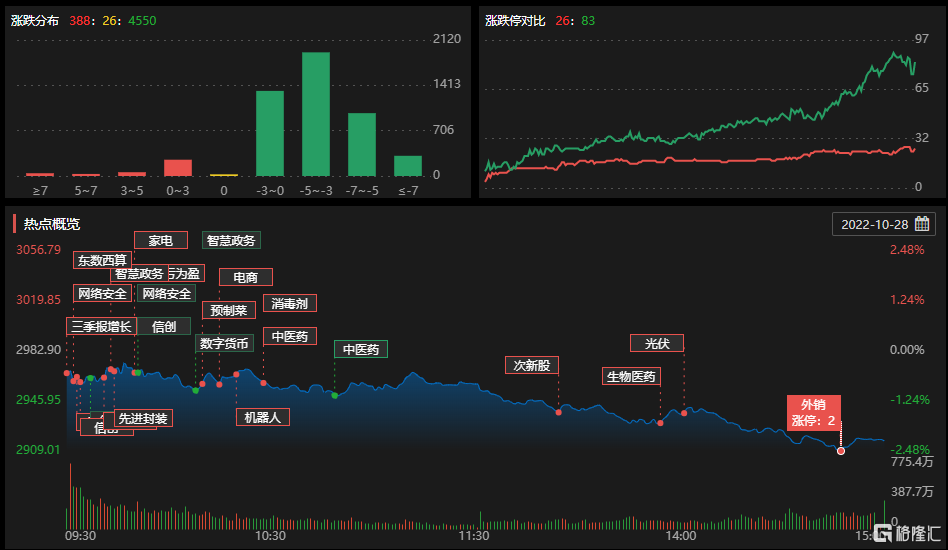
Task: Click the -1.24% percentage label
Action: (910, 400)
